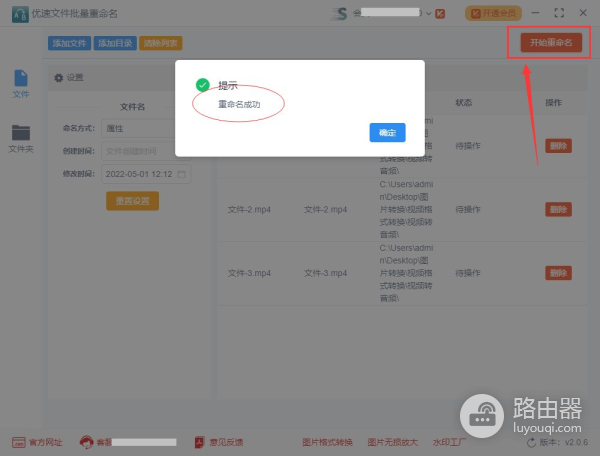The image size is (600, 456).
Task: Click the green checkmark icon in the dialog
Action: [203, 85]
